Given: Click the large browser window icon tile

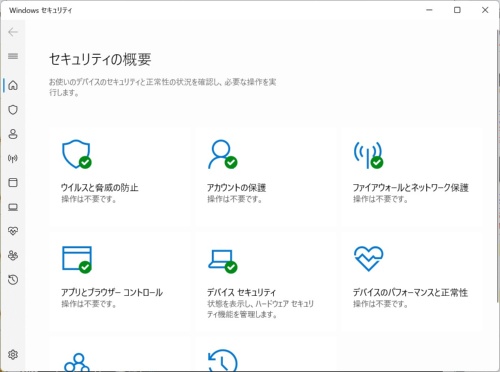Looking at the screenshot, I should pyautogui.click(x=77, y=259).
